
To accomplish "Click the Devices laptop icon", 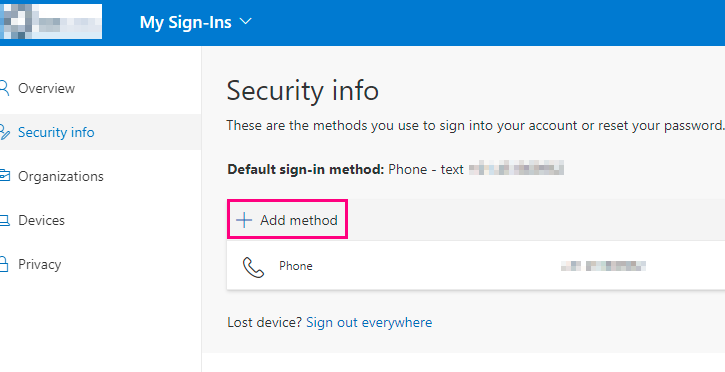I will coord(4,220).
